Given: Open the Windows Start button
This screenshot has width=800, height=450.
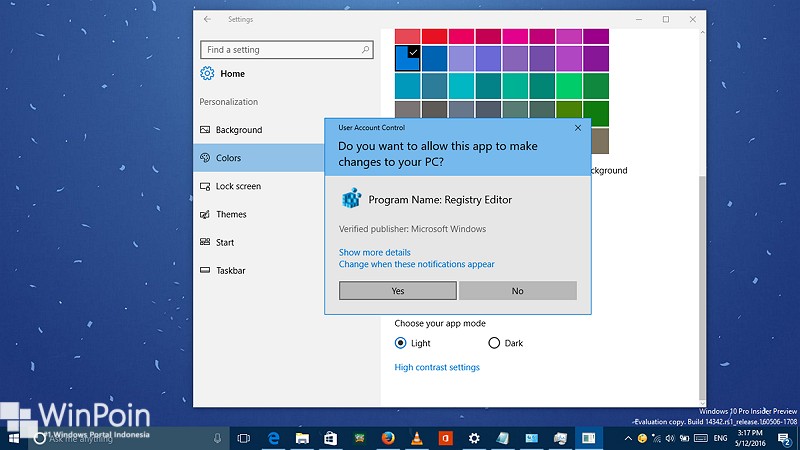Looking at the screenshot, I should click(x=14, y=438).
